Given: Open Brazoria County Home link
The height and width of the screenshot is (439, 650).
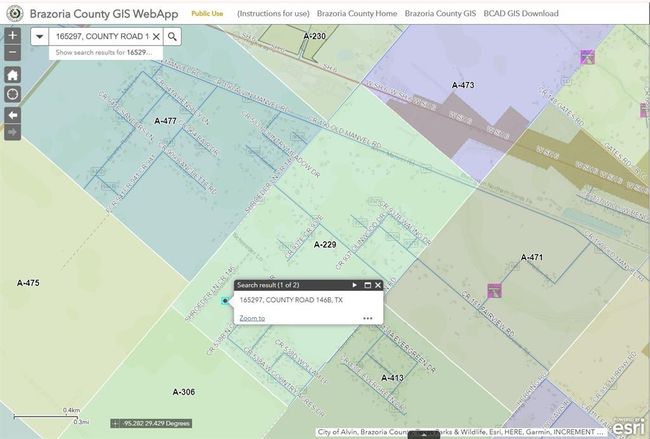Looking at the screenshot, I should point(356,14).
